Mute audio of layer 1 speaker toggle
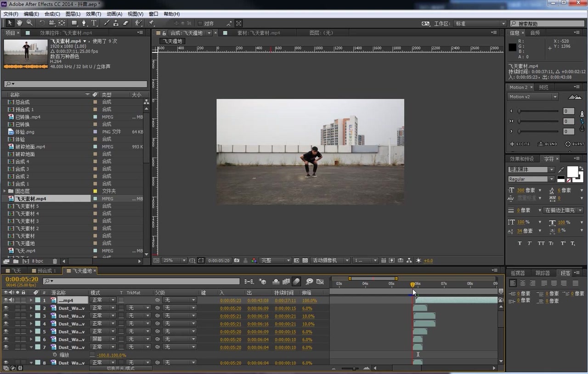The image size is (588, 374). click(11, 300)
